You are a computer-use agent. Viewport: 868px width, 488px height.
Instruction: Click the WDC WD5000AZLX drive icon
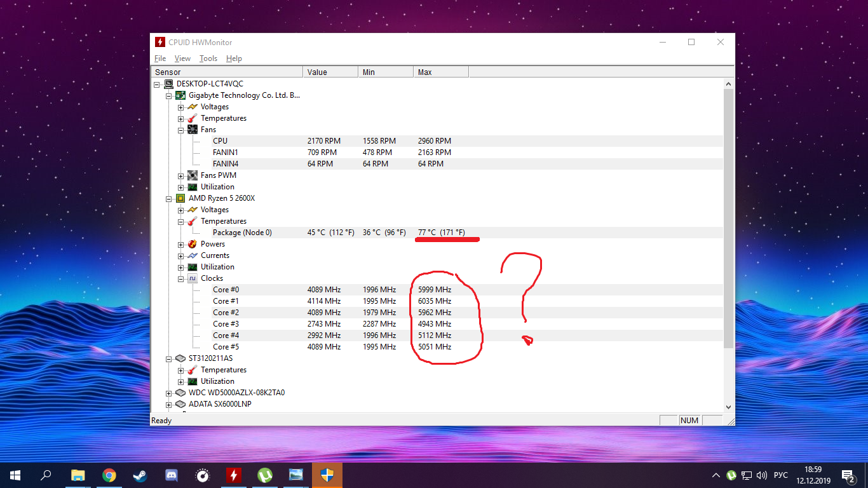pos(180,393)
